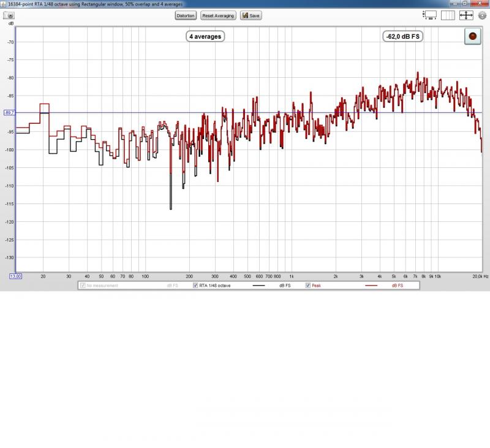Open the graph limits icon
The image size is (490, 448).
(430, 15)
